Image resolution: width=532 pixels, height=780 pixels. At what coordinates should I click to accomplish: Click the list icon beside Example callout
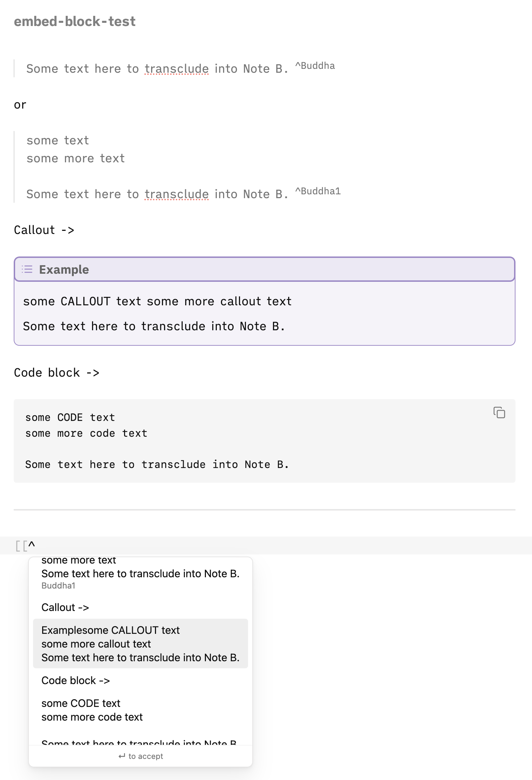click(27, 269)
